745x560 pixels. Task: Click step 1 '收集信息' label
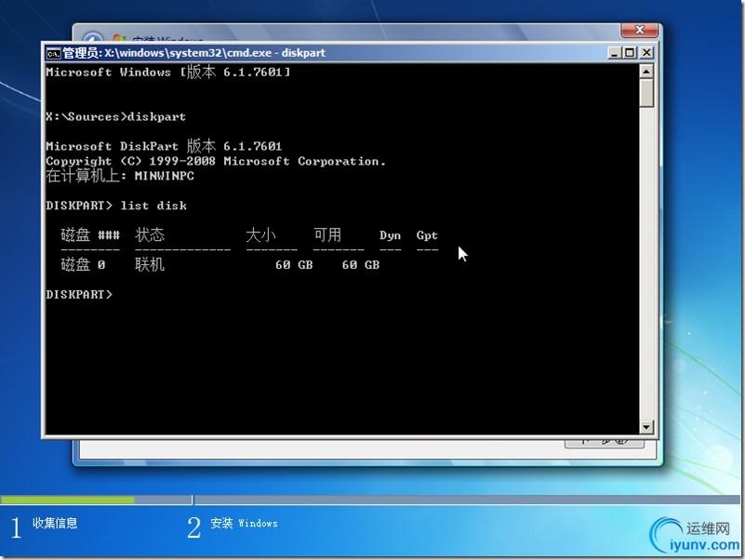tap(55, 523)
